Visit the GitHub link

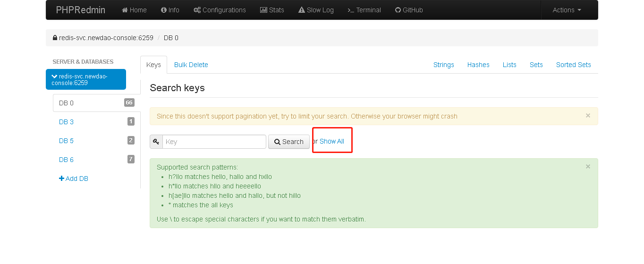(x=409, y=10)
